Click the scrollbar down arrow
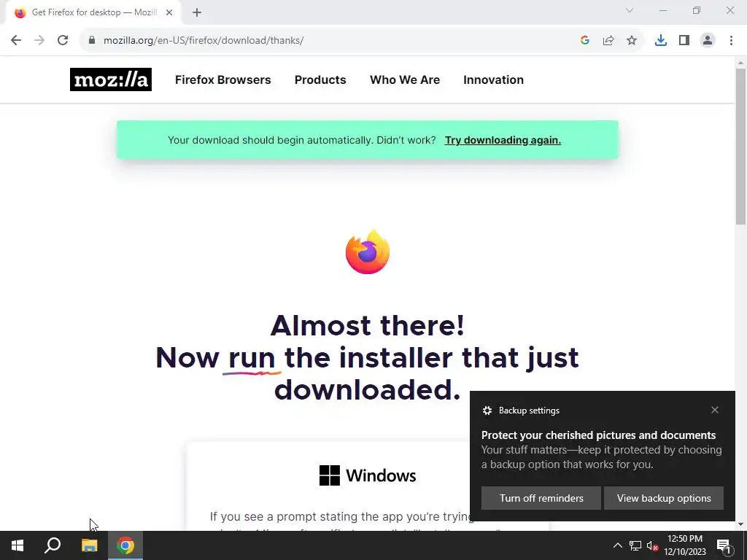This screenshot has height=560, width=747. [741, 524]
